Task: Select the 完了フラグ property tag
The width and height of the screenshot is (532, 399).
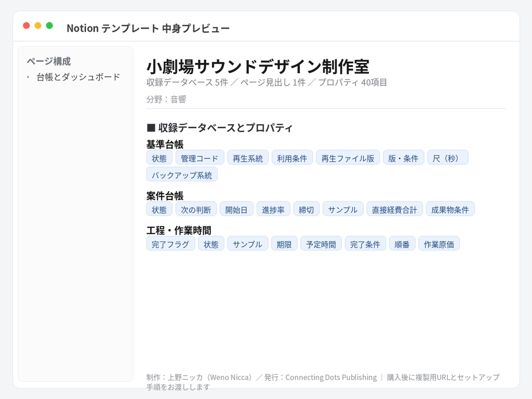Action: coord(170,244)
